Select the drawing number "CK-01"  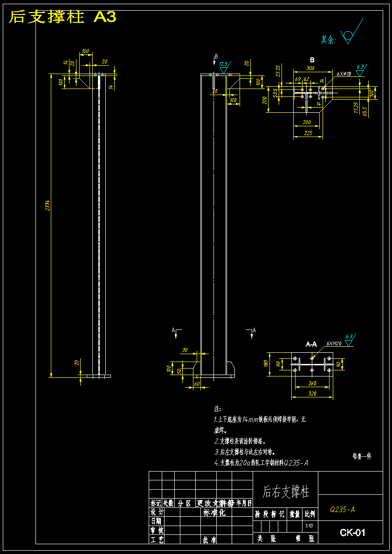click(352, 533)
